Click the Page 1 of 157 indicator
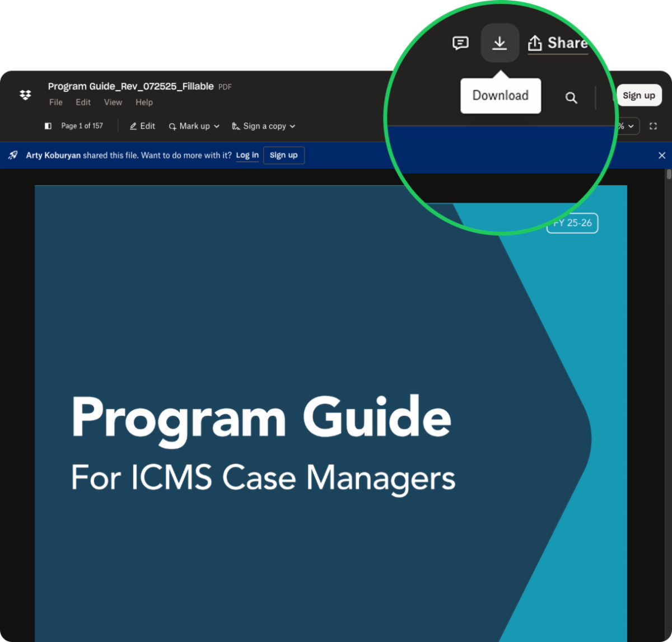Screen dimensions: 672x642 (x=82, y=126)
